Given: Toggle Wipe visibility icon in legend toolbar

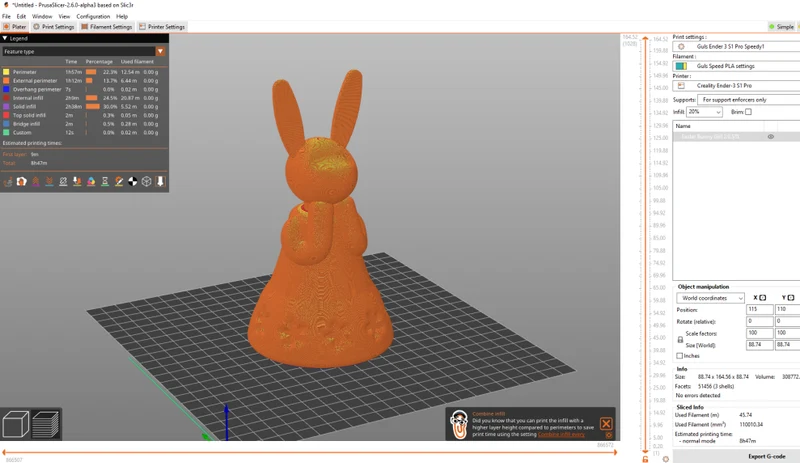Looking at the screenshot, I should [21, 181].
